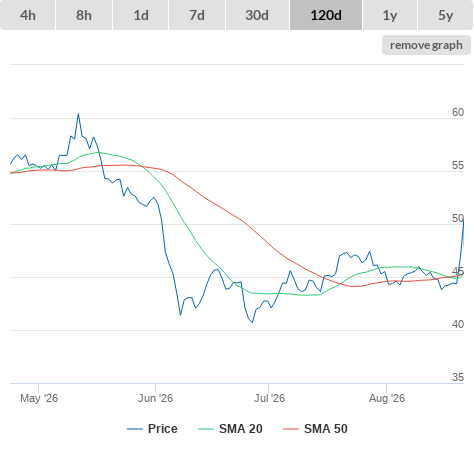Show the 30d time range
Viewport: 474px width, 455px height.
[257, 15]
